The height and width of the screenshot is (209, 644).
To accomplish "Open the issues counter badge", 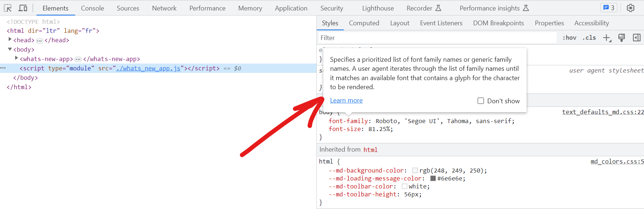I will [609, 8].
